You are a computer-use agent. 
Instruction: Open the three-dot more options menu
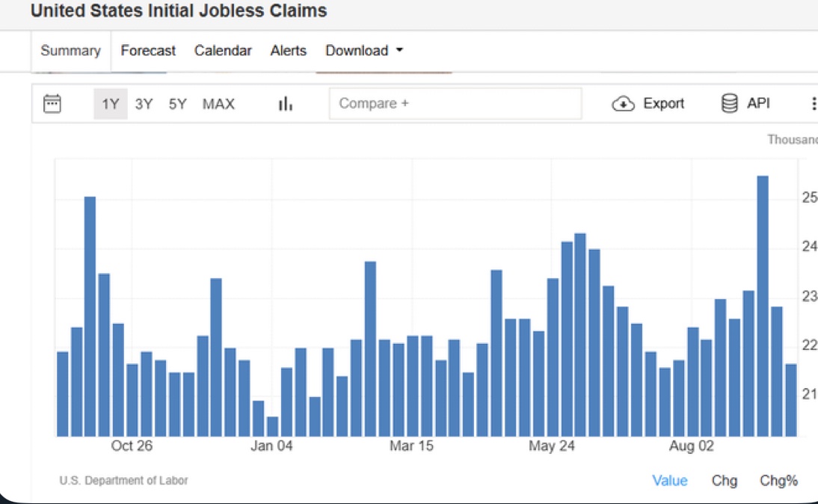[813, 104]
